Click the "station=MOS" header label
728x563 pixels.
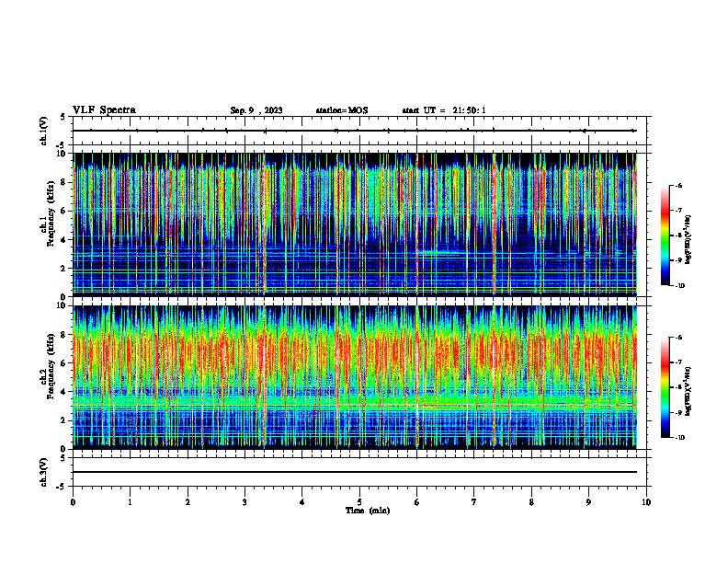point(342,110)
